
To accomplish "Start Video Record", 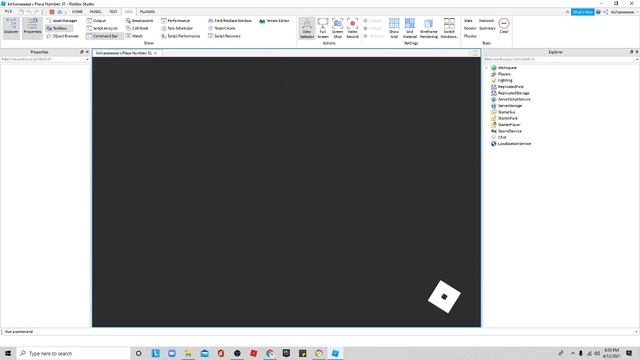I will click(x=353, y=28).
